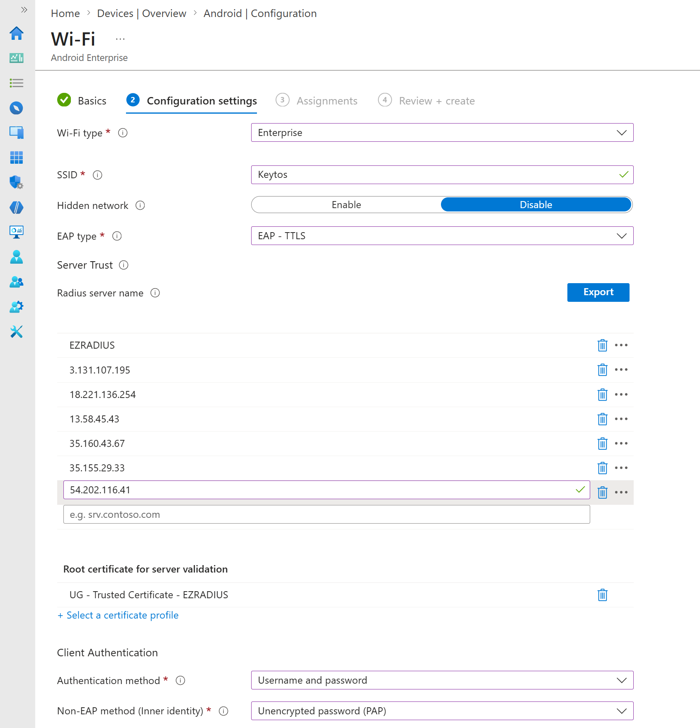Viewport: 700px width, 728px height.
Task: Expand the Wi-Fi type dropdown
Action: (621, 133)
